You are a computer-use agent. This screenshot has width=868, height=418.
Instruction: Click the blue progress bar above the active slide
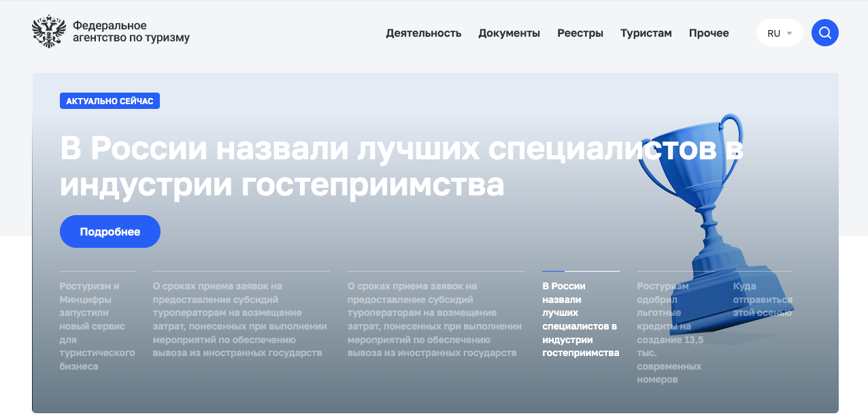[553, 271]
